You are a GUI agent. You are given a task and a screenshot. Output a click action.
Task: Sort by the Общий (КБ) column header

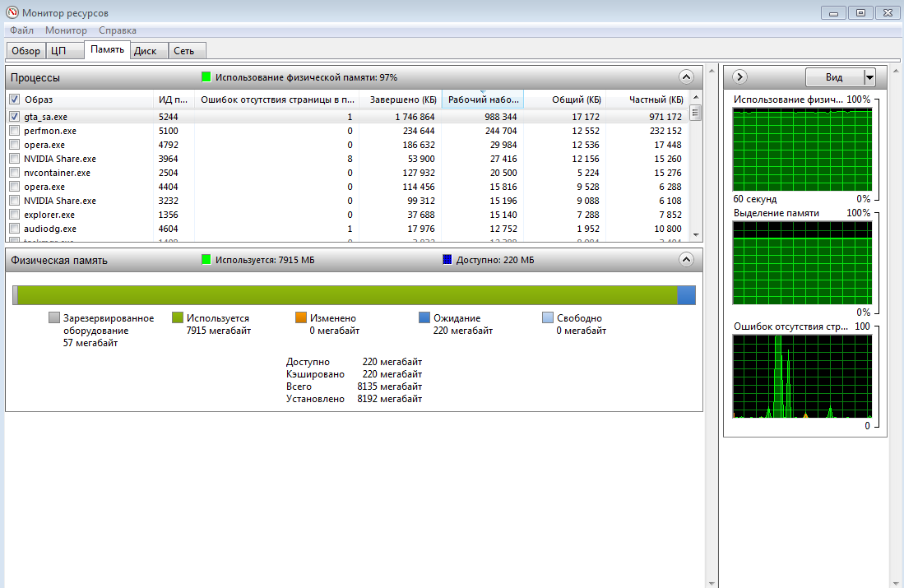coord(564,100)
